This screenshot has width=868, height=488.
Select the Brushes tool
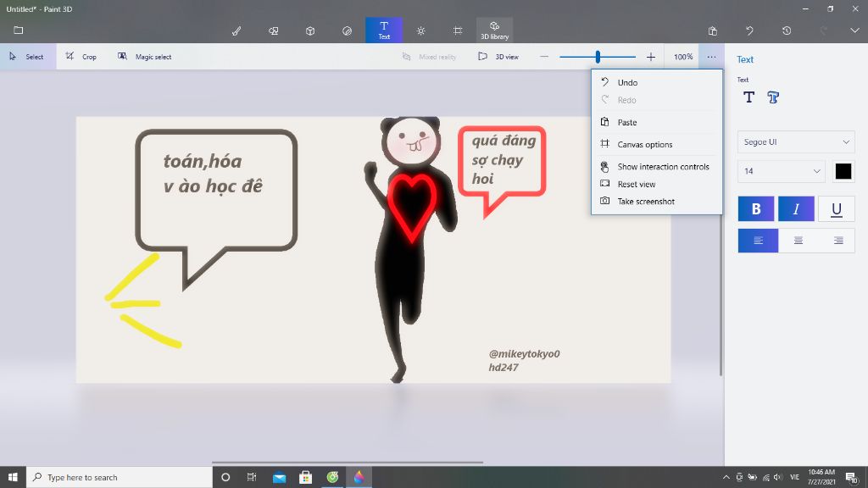coord(236,30)
